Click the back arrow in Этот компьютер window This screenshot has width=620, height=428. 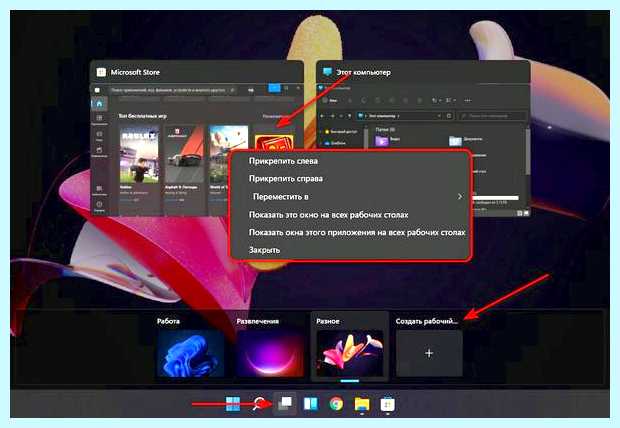[x=323, y=116]
